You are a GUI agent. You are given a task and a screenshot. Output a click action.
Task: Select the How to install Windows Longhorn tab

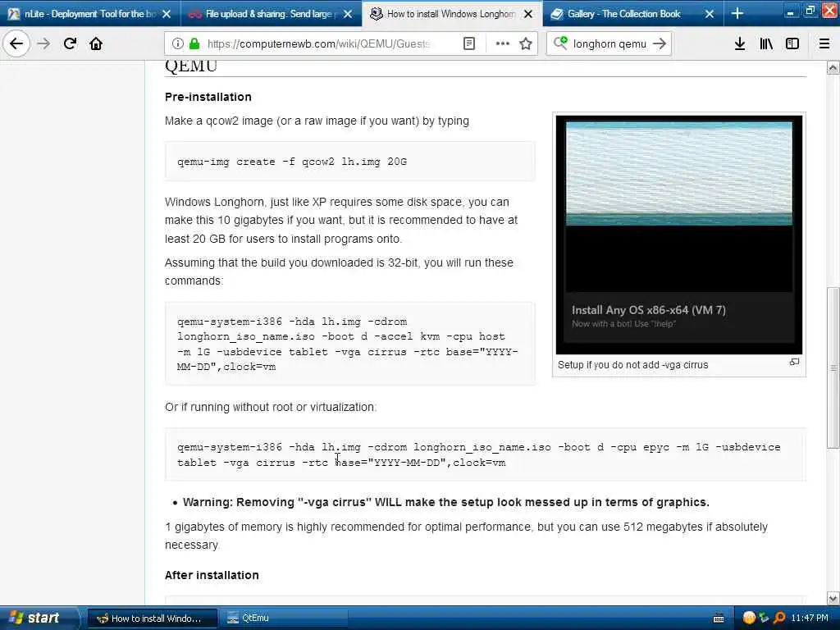coord(452,13)
